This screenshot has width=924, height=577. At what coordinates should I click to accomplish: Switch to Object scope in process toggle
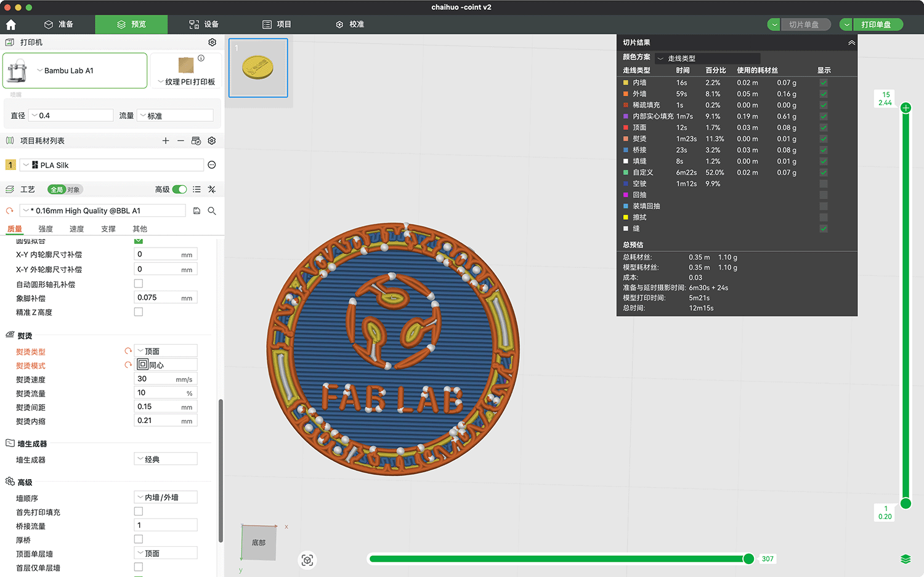(73, 190)
